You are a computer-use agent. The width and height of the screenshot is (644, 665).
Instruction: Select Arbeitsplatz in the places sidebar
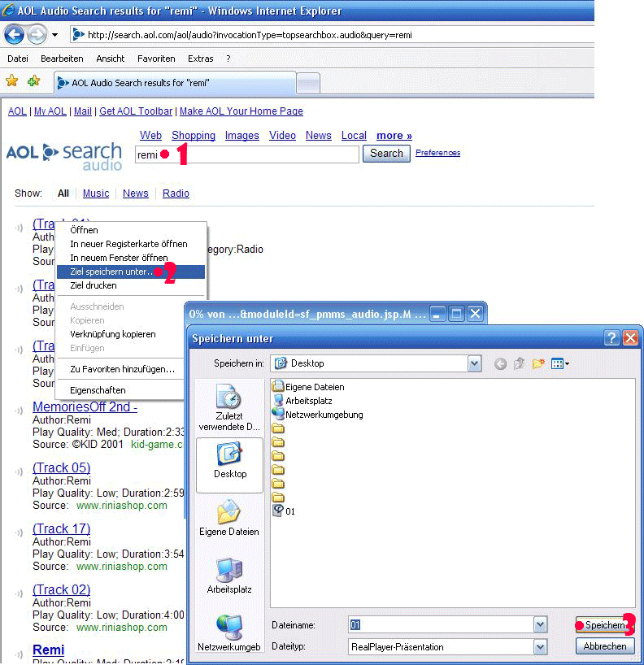[x=229, y=576]
